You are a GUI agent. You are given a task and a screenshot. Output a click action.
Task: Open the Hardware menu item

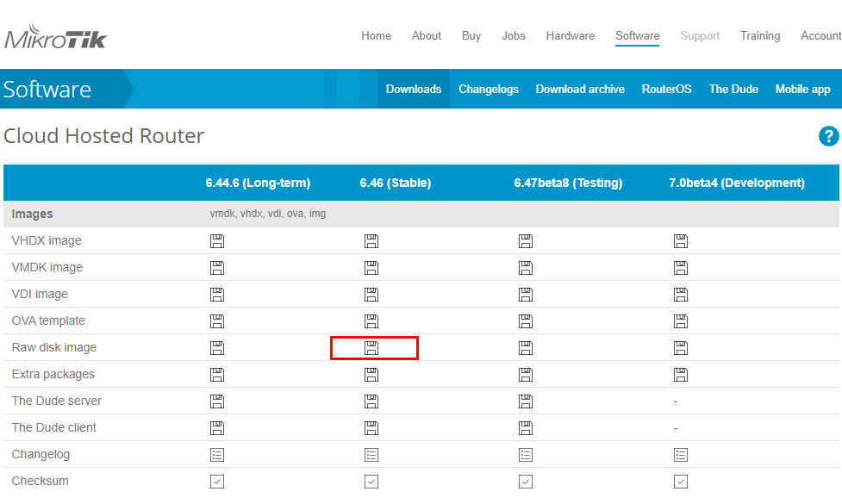571,35
